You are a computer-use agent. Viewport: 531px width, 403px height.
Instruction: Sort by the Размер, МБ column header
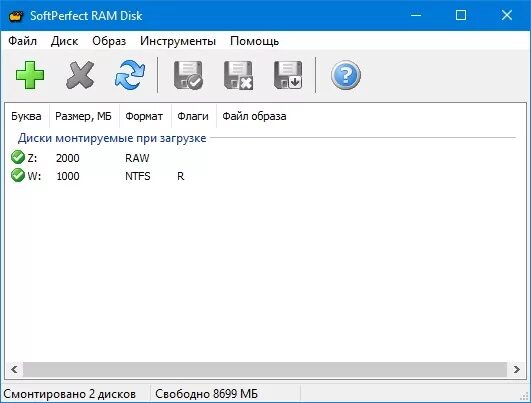click(84, 116)
